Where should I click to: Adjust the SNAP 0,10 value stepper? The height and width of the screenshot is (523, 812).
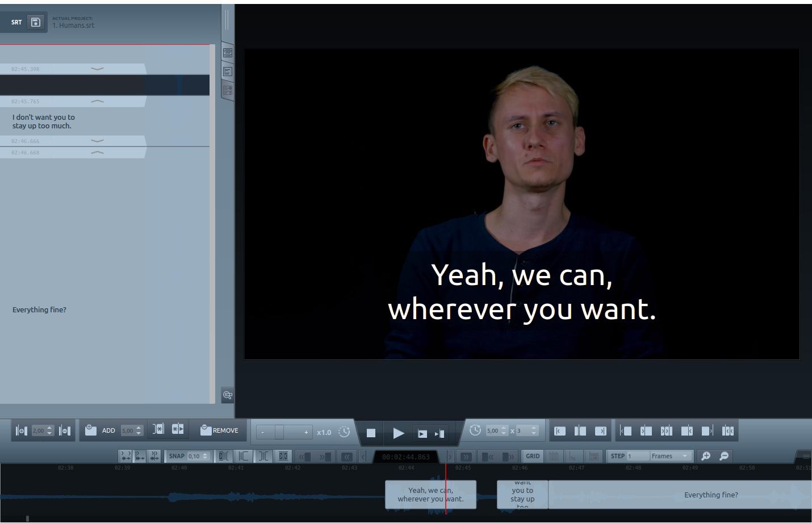[206, 456]
